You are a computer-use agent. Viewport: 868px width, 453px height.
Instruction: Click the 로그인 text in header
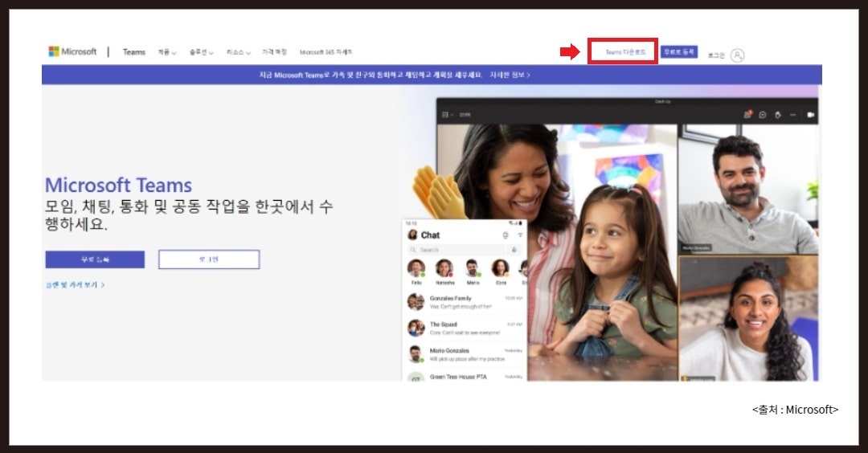(x=716, y=55)
